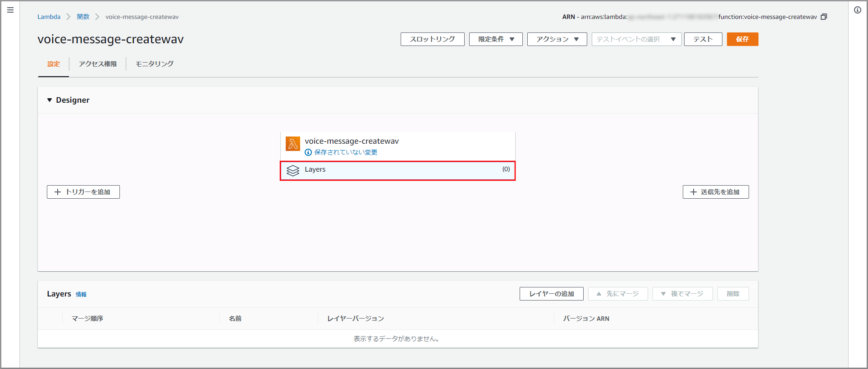Click トリガーを追加 button
Viewport: 868px width, 369px height.
83,192
